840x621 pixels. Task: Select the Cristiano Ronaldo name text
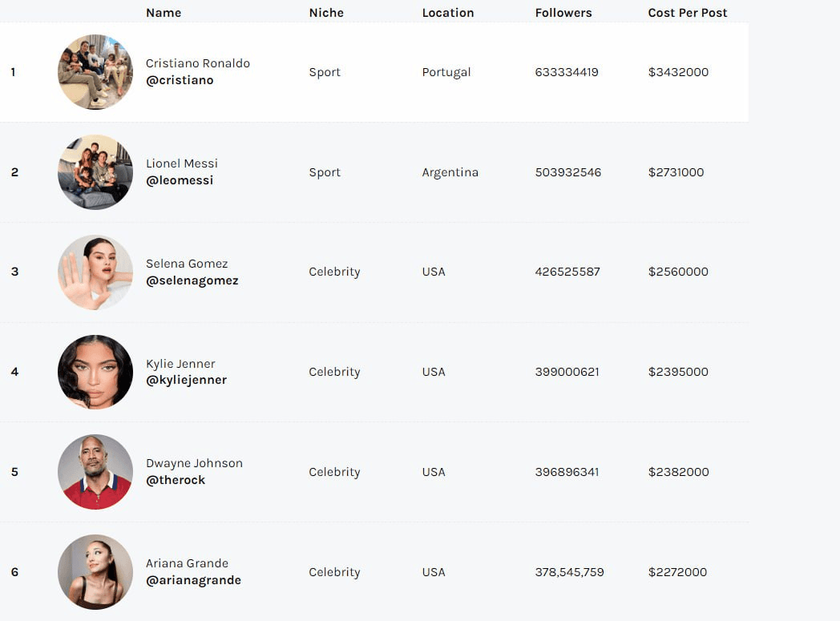(198, 63)
